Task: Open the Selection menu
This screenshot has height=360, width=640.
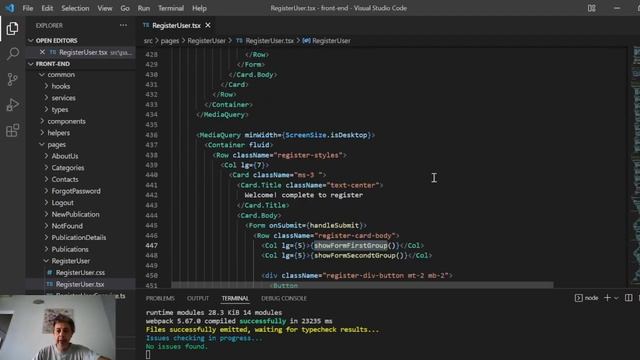Action: pos(75,8)
